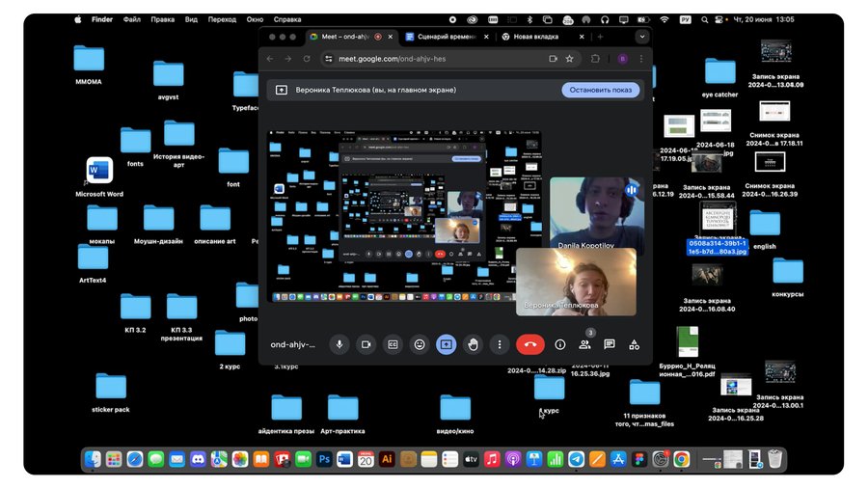868x488 pixels.
Task: Close the 'Новая вкладка' tab
Action: point(582,37)
